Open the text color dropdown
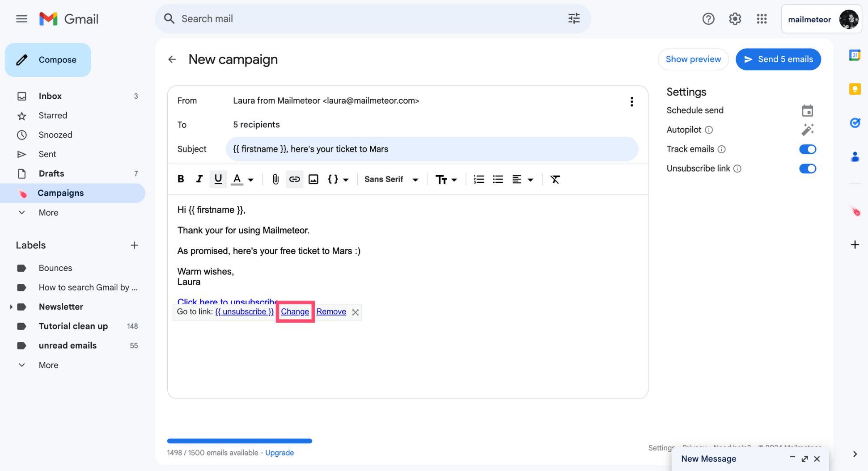The image size is (868, 471). click(x=242, y=179)
